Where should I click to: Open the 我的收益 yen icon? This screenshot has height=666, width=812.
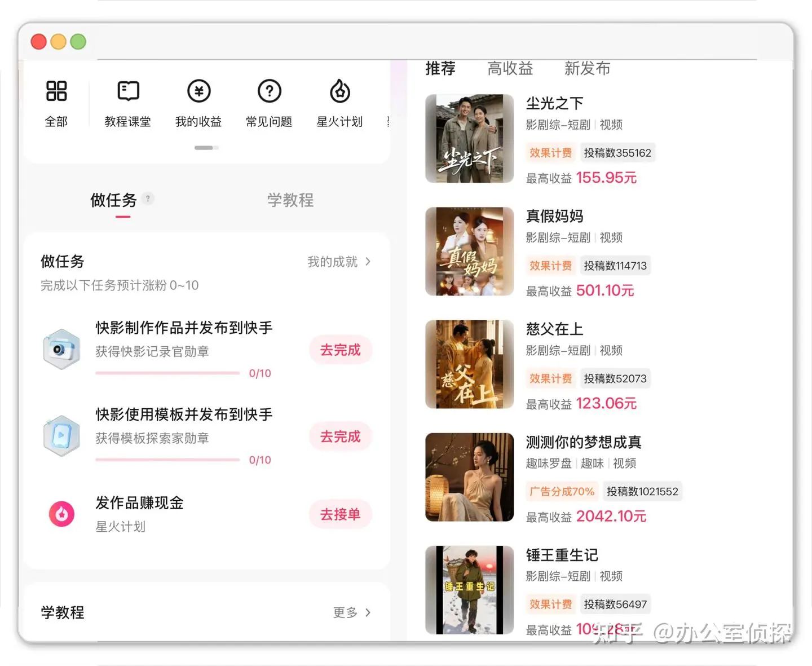point(199,91)
